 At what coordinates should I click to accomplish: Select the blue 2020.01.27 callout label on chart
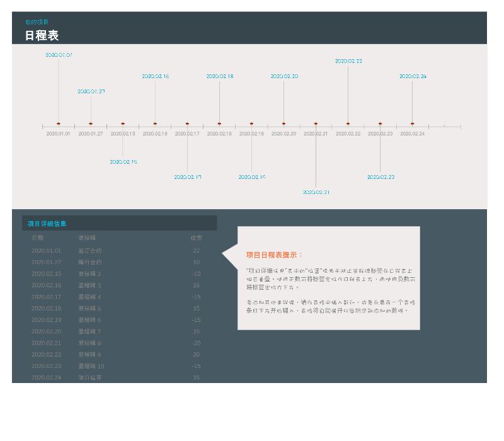click(91, 91)
